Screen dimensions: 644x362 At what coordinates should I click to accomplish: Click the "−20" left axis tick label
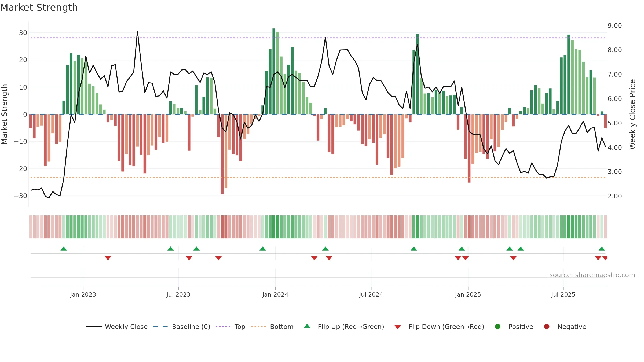(x=21, y=169)
